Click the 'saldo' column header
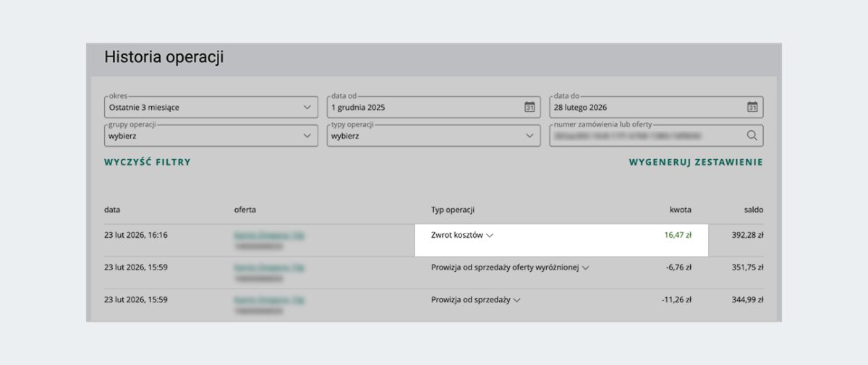Screen dimensions: 868x365 [754, 210]
